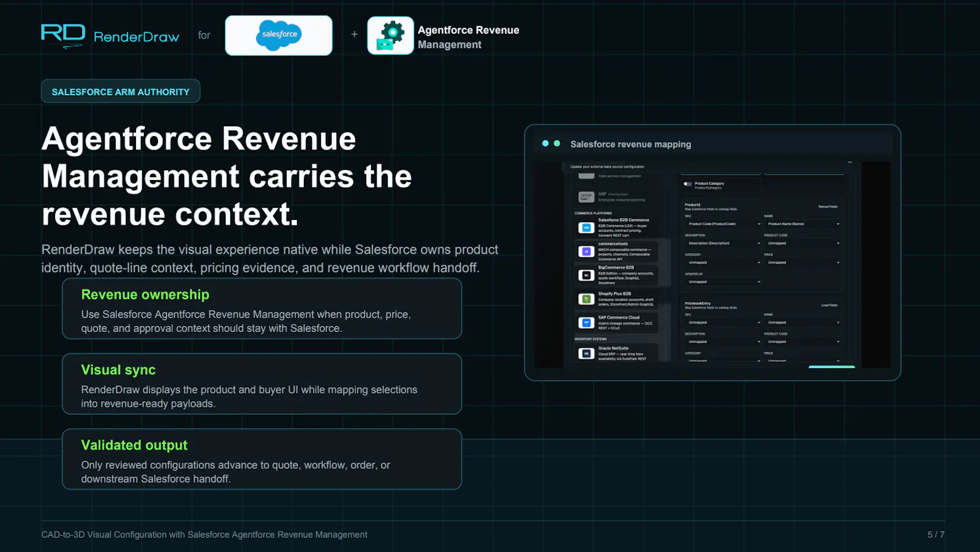980x552 pixels.
Task: Click the Salesforce revenue mapping window title
Action: click(x=631, y=145)
